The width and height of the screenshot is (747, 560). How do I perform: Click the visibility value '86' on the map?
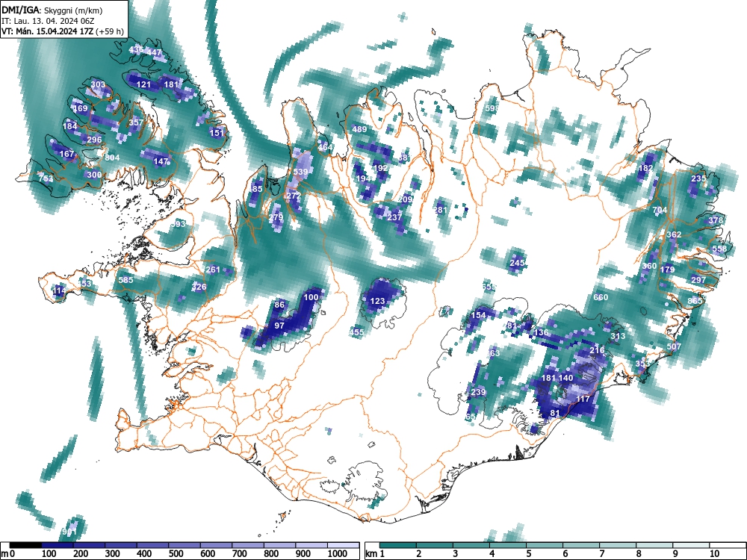pyautogui.click(x=279, y=305)
